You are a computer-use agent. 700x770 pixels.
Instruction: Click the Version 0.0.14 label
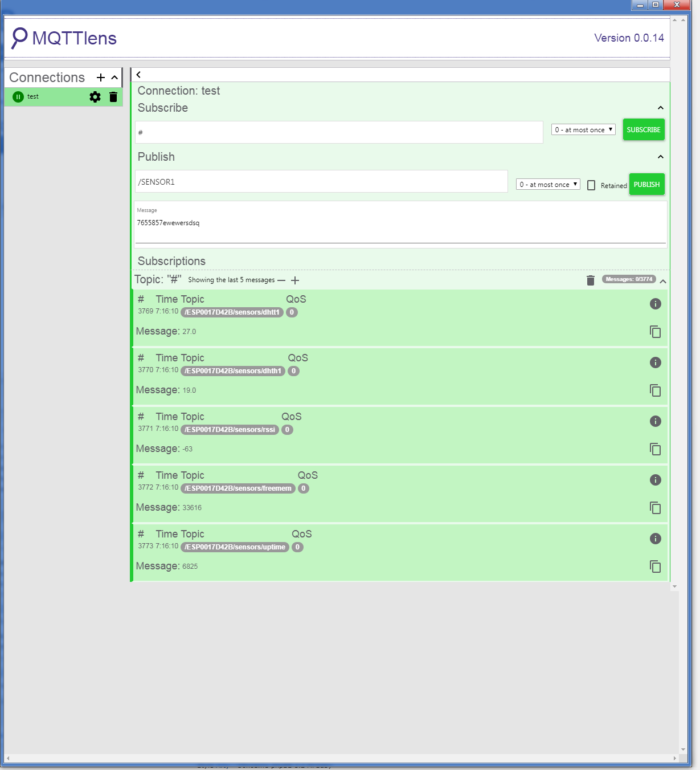629,38
